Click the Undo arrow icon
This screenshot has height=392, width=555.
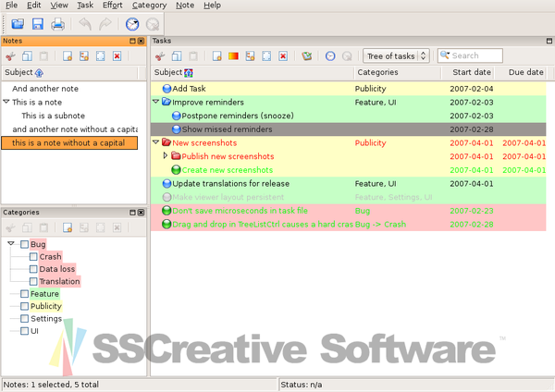[85, 24]
